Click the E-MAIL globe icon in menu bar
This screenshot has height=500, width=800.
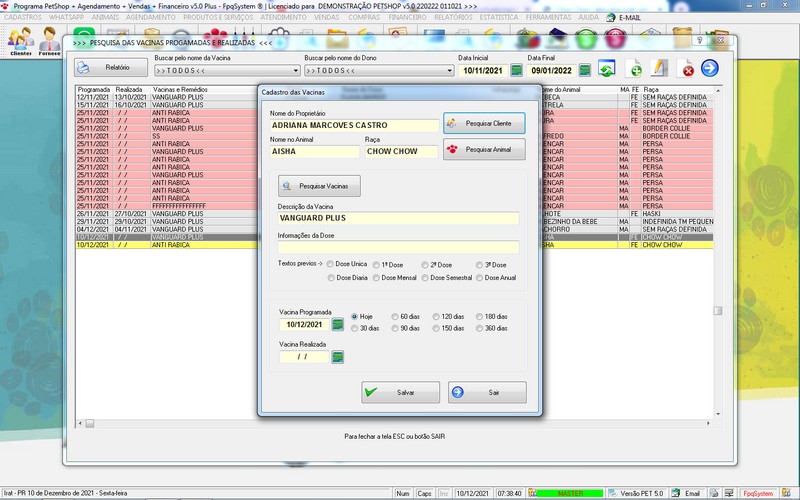click(611, 17)
